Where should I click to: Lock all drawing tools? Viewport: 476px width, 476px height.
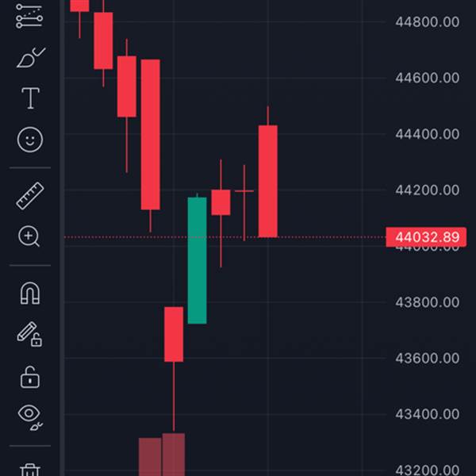(30, 377)
